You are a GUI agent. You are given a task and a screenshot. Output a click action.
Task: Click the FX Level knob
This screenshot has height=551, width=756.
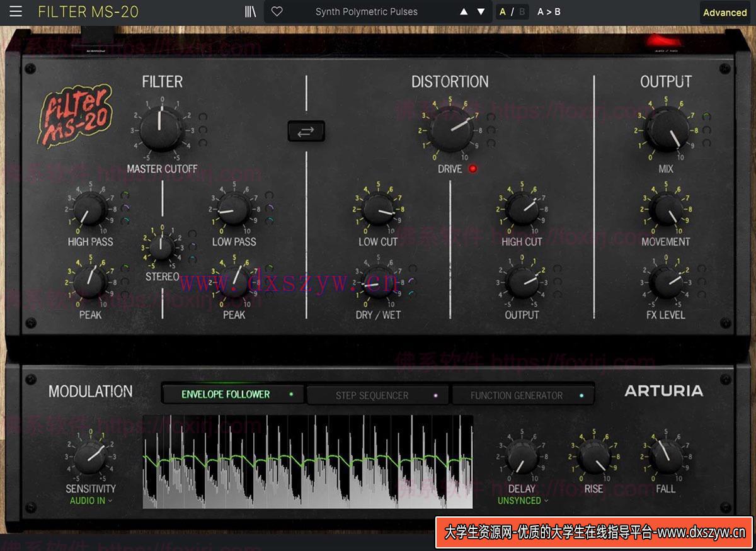(666, 282)
